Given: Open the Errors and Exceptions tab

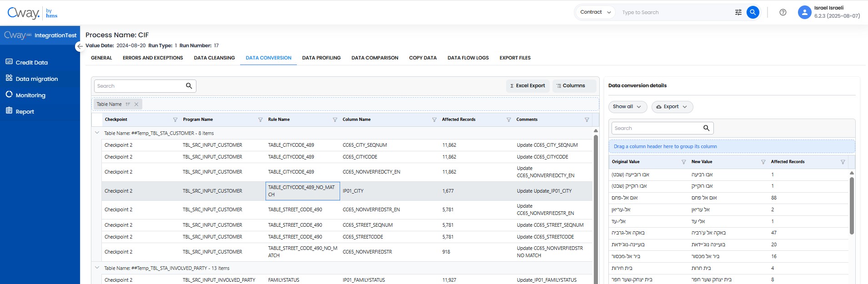Looking at the screenshot, I should 153,58.
